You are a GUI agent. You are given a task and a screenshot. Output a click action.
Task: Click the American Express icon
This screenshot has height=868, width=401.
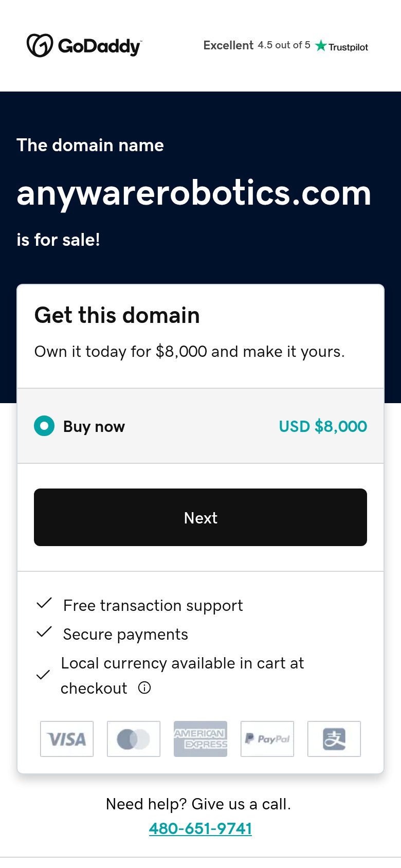pos(200,739)
